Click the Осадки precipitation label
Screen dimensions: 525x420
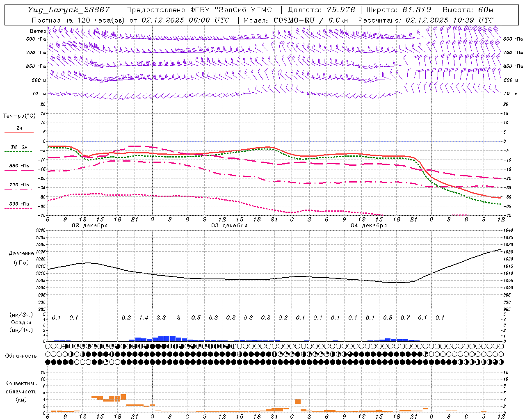point(21,322)
